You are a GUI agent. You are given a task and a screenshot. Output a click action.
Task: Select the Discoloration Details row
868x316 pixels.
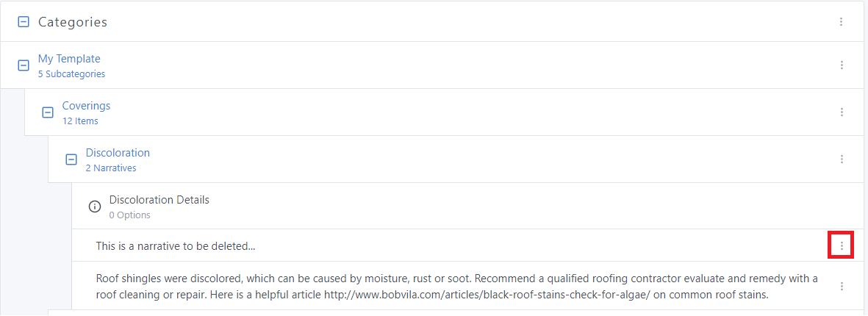(159, 200)
